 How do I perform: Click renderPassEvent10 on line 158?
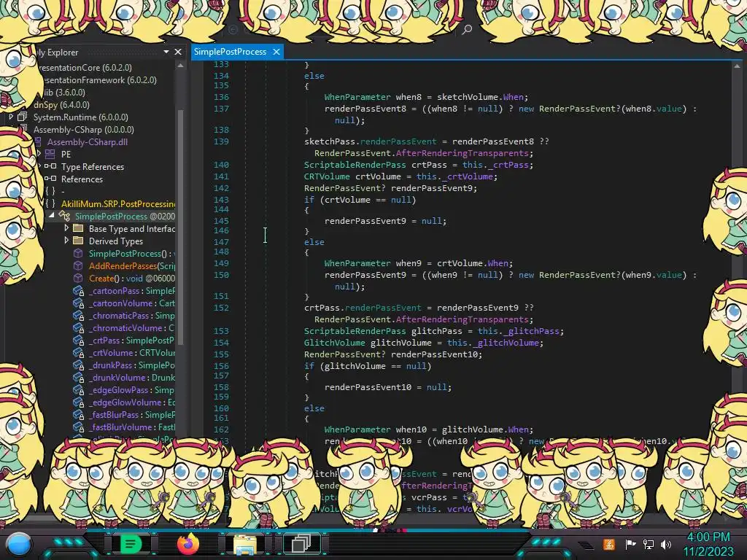click(368, 387)
